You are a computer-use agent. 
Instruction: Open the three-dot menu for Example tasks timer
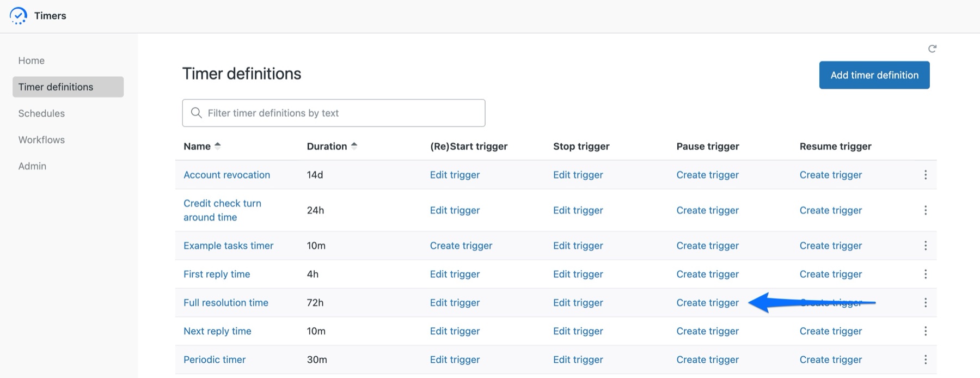coord(925,246)
